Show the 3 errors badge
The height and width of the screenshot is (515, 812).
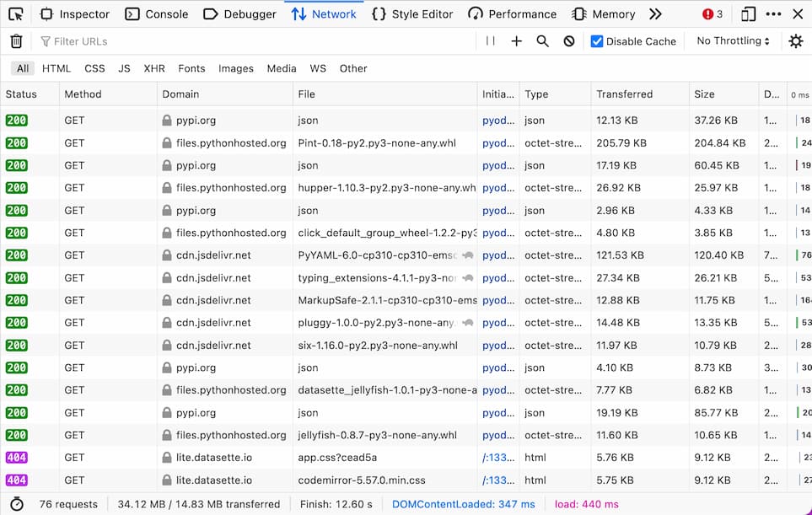tap(713, 14)
